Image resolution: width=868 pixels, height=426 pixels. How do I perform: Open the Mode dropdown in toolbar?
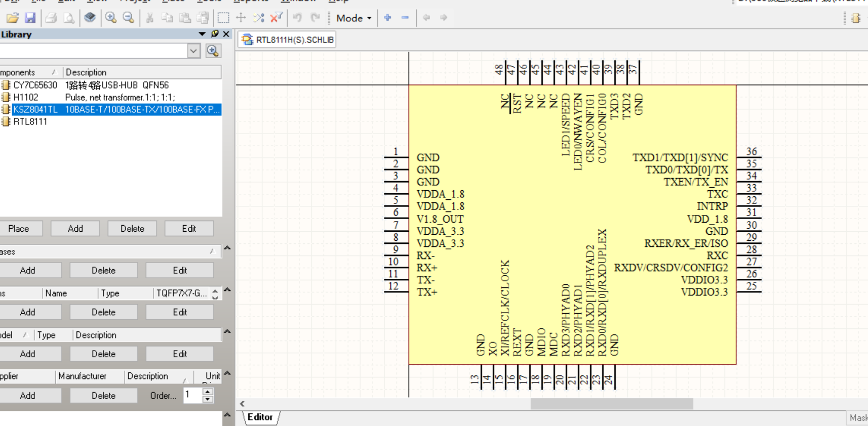(353, 18)
